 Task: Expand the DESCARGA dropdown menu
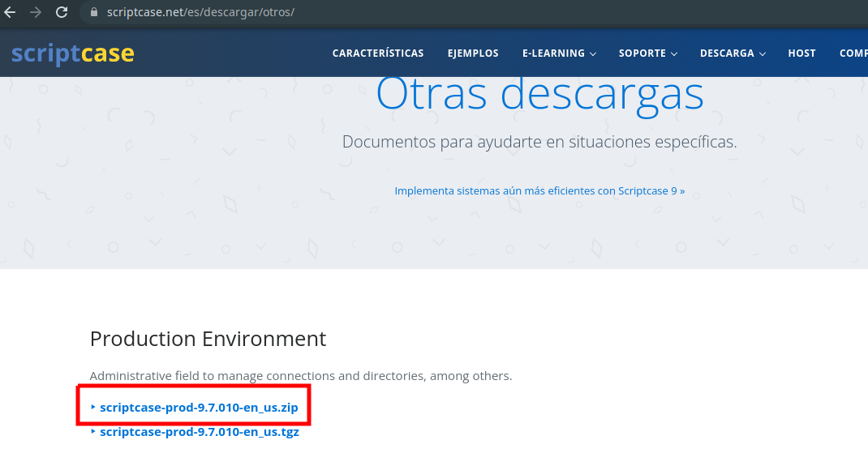[x=733, y=53]
